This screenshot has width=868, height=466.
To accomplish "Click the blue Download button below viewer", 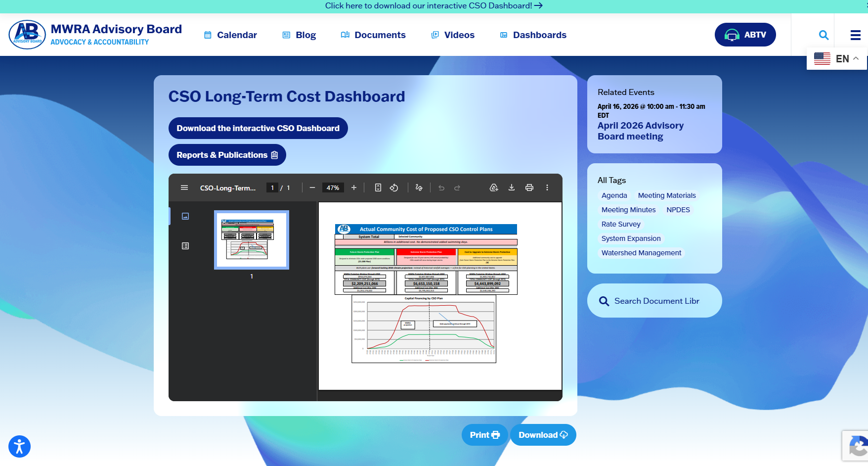I will [x=543, y=435].
